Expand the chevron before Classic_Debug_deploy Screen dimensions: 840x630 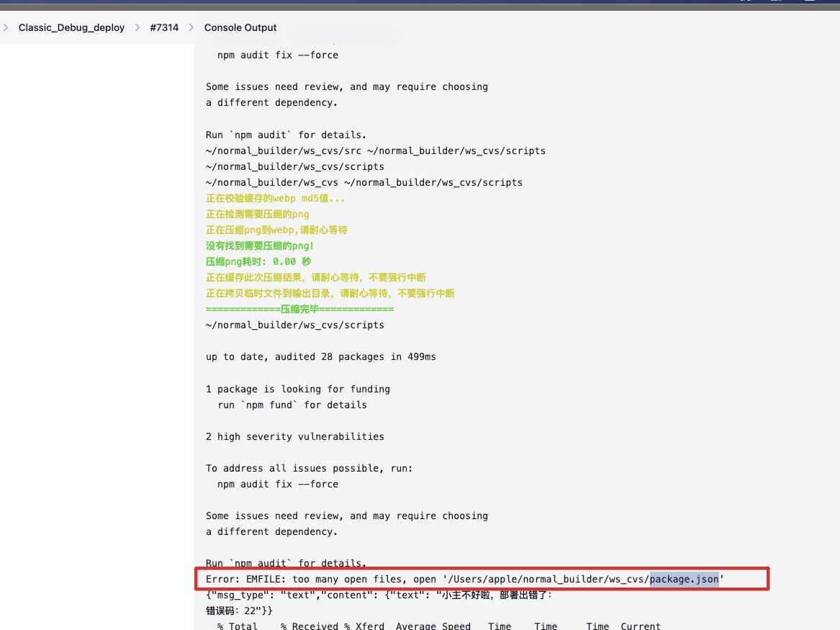[x=6, y=27]
